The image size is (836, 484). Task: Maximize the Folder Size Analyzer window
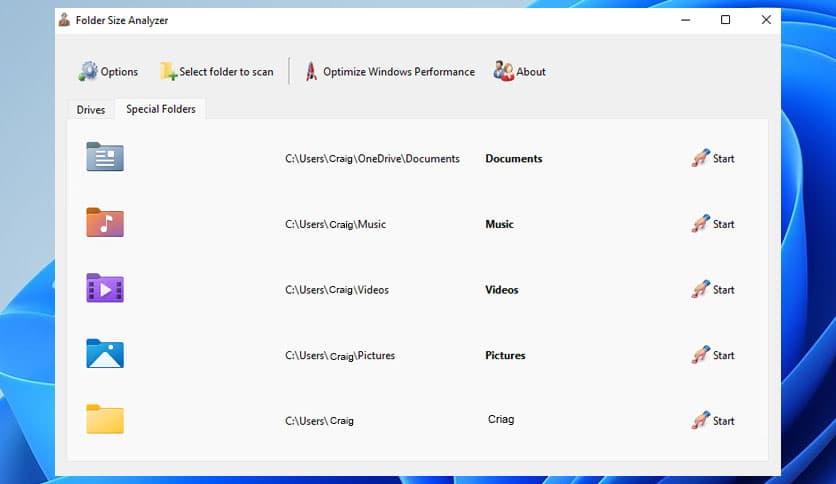click(726, 20)
